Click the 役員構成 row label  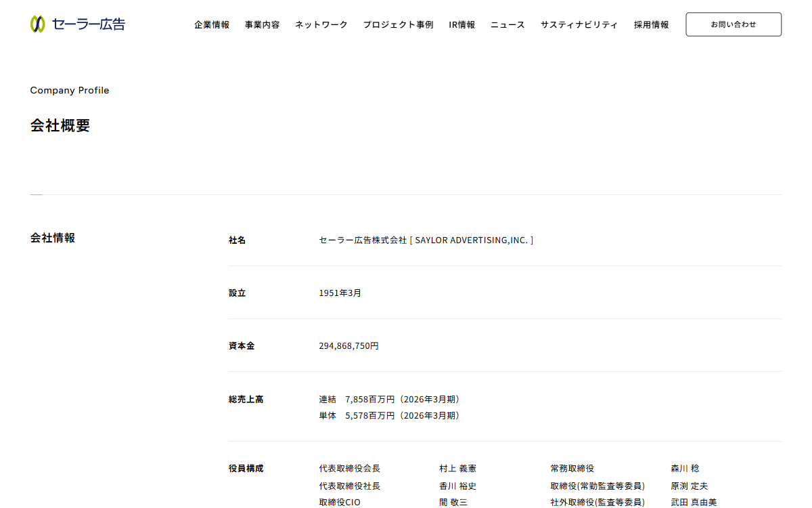pos(246,469)
